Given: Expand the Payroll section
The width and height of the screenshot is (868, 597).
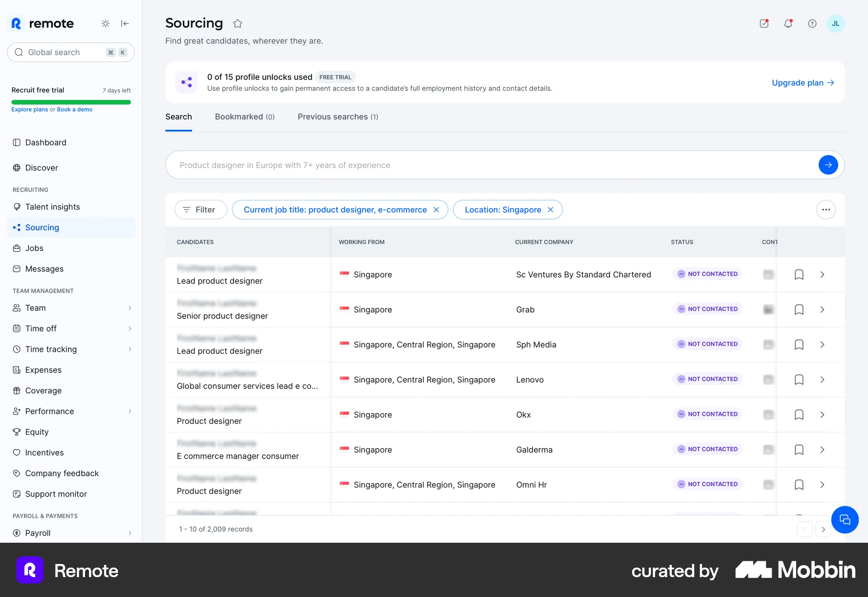Looking at the screenshot, I should coord(130,533).
